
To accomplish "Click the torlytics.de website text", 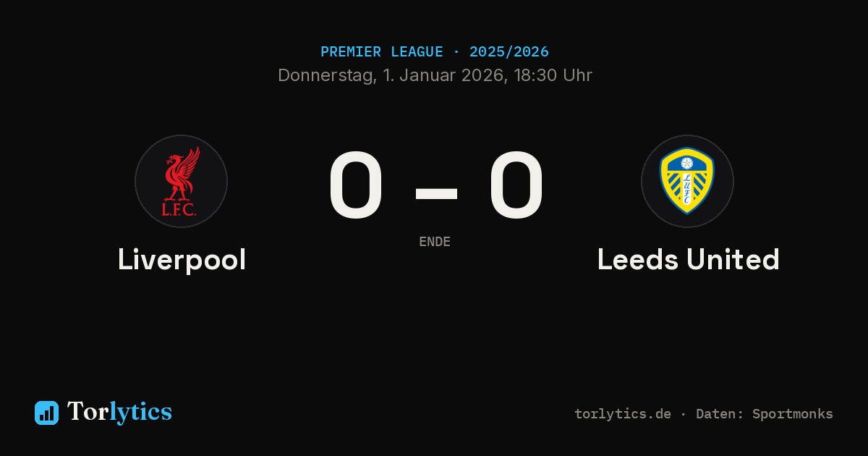I will pyautogui.click(x=623, y=414).
